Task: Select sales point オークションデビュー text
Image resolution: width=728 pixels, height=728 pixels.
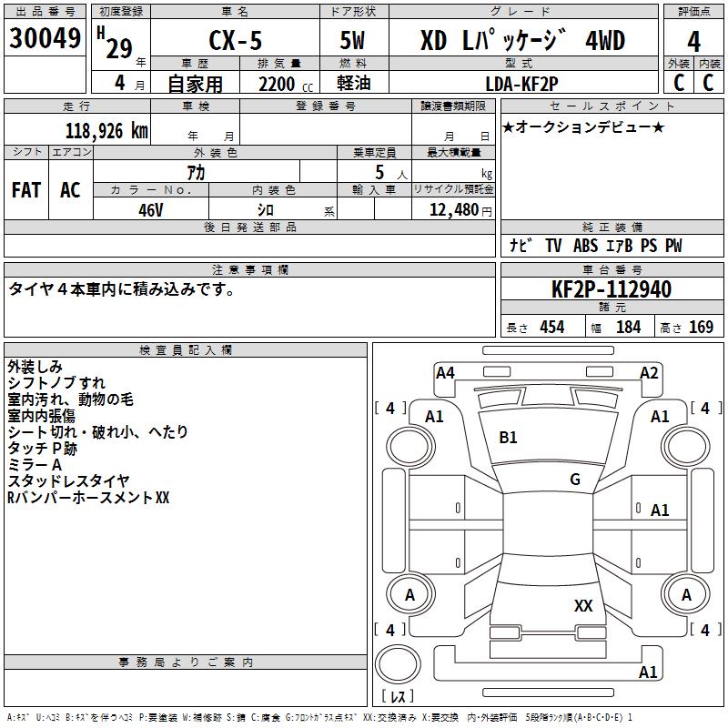Action: [583, 126]
